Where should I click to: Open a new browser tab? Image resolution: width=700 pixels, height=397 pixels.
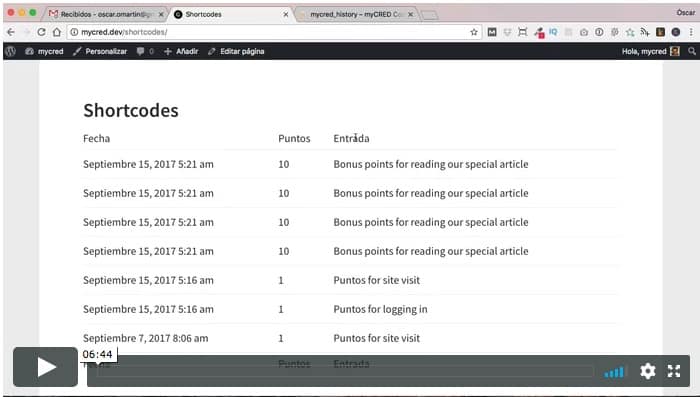coord(429,16)
